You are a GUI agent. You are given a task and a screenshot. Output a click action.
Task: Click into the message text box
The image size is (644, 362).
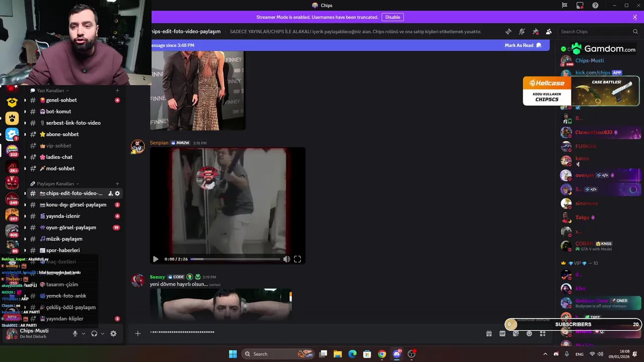click(x=312, y=333)
